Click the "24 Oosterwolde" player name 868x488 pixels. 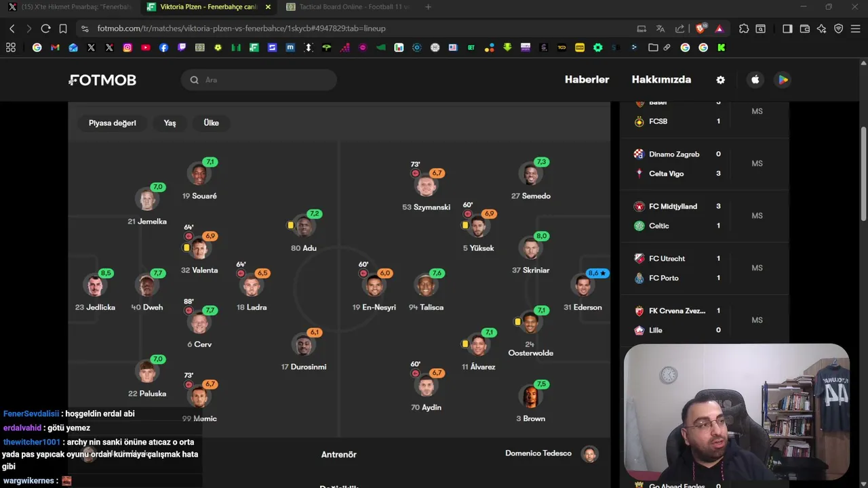(x=531, y=348)
